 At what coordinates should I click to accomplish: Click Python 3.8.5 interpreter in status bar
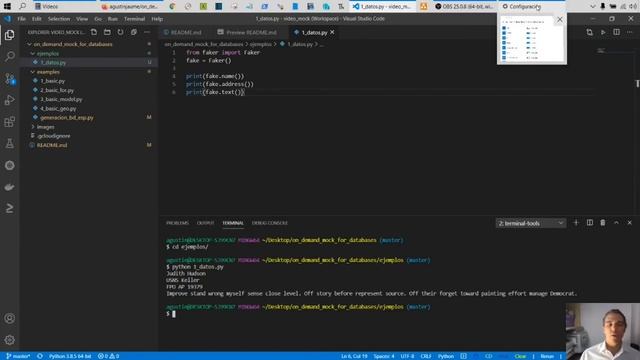tap(70, 356)
